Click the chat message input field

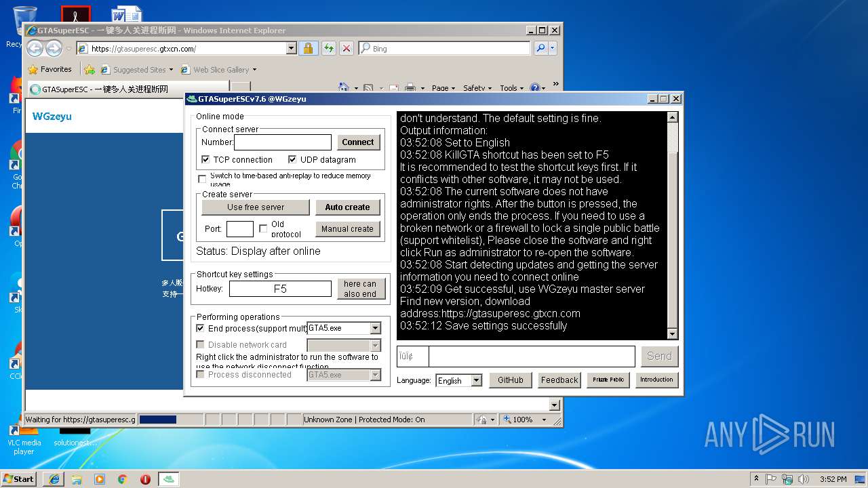[532, 356]
